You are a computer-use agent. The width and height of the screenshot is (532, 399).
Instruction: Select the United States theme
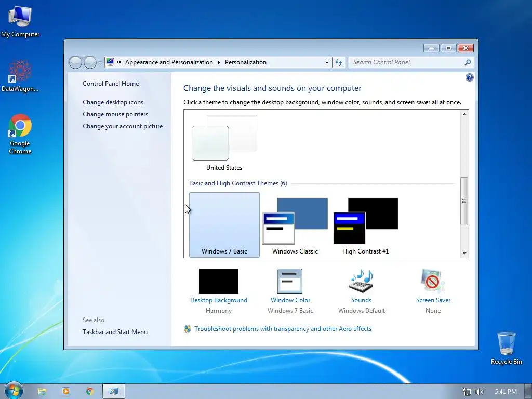tap(224, 142)
